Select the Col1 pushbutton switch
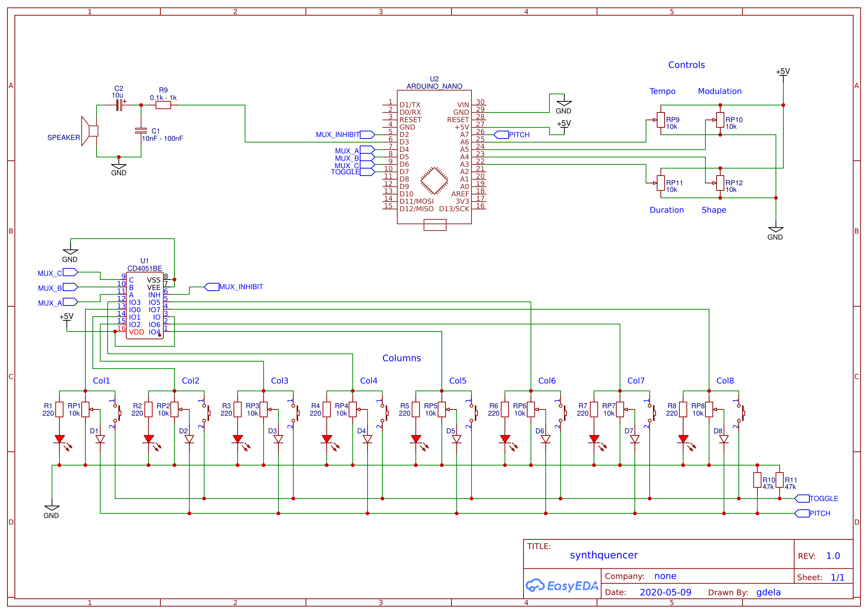This screenshot has height=614, width=868. tap(117, 413)
